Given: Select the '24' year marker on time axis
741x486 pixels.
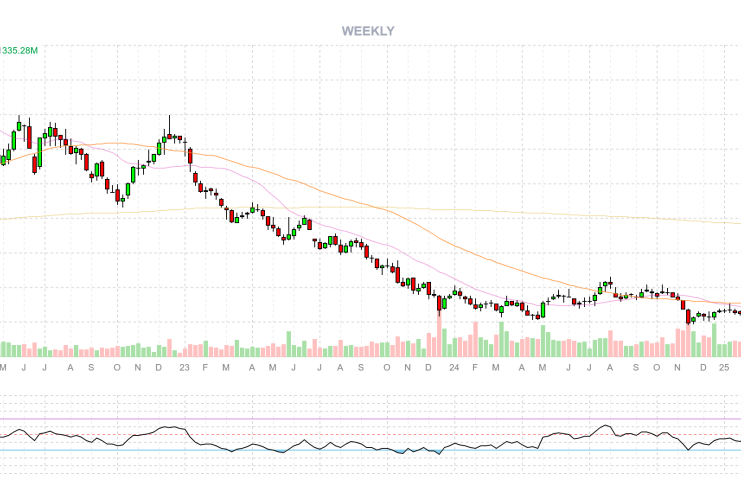Looking at the screenshot, I should click(x=453, y=368).
